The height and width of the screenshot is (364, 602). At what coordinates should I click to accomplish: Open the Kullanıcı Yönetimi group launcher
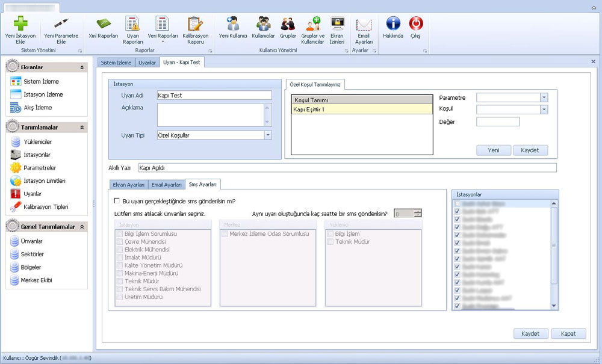[347, 51]
